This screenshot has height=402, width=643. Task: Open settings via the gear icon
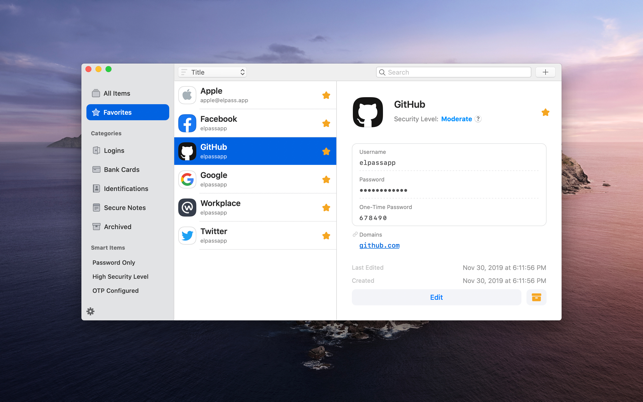[x=91, y=311]
